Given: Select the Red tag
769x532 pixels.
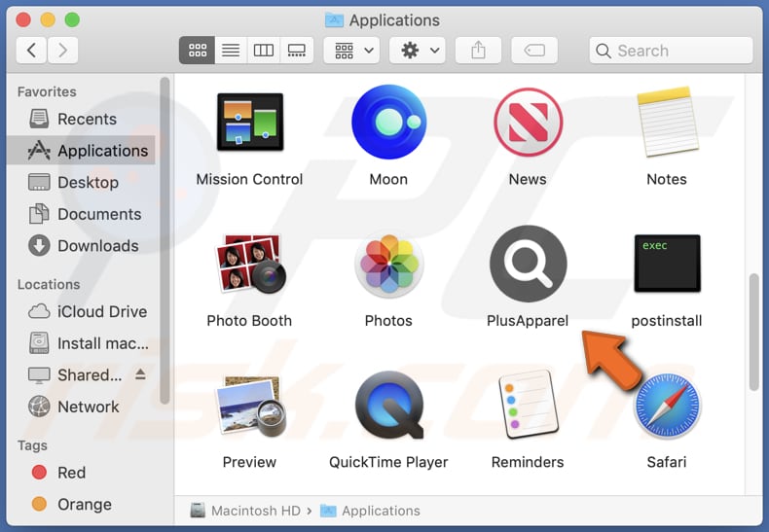Looking at the screenshot, I should [x=81, y=473].
